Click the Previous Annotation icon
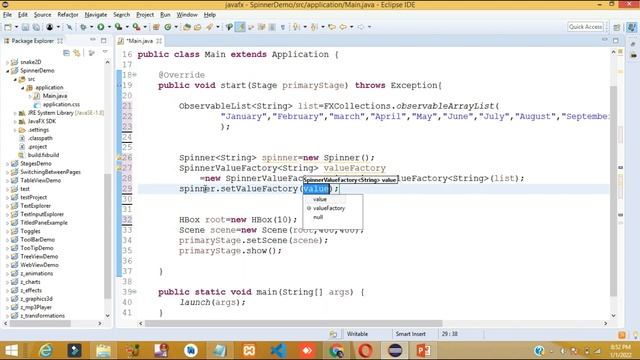The image size is (640, 360). coord(314,27)
